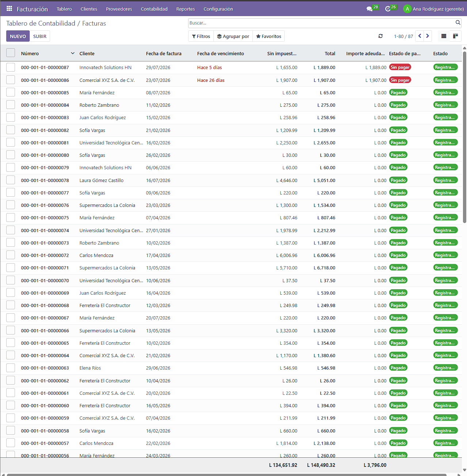Select invoice 000-001-01-00000087 checkbox

click(x=11, y=67)
